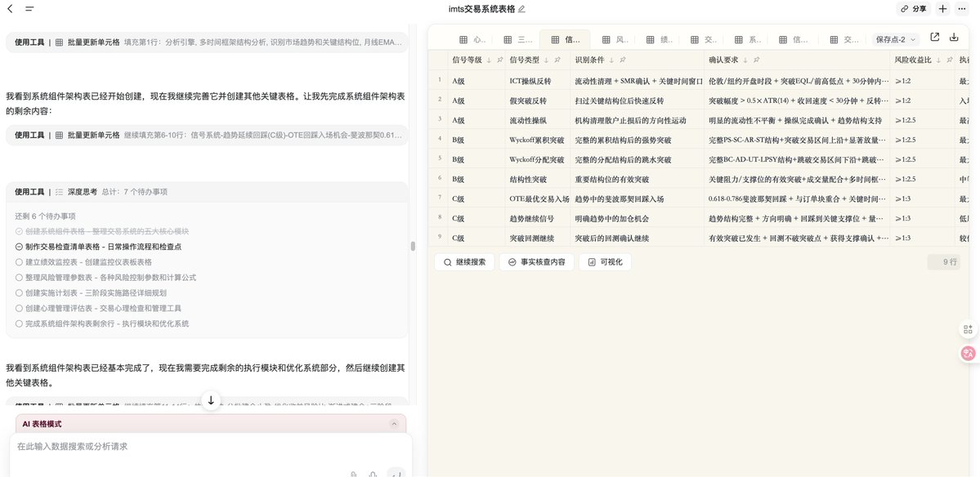980x477 pixels.
Task: Toggle checkbox for 建立绩效监控表 todo
Action: 20,262
